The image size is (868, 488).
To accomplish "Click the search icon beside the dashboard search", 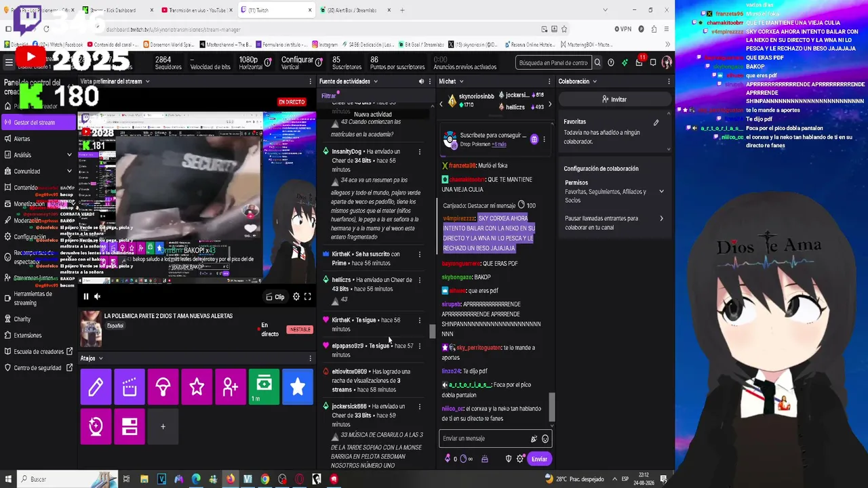I will [597, 62].
